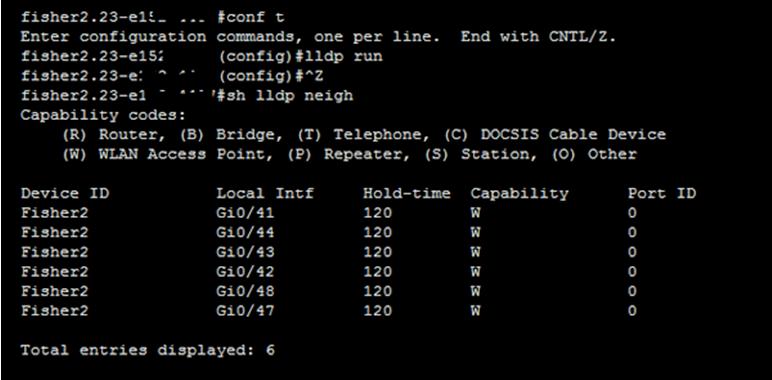Click interface Gi0/41 in the table
772x380 pixels.
[x=245, y=213]
